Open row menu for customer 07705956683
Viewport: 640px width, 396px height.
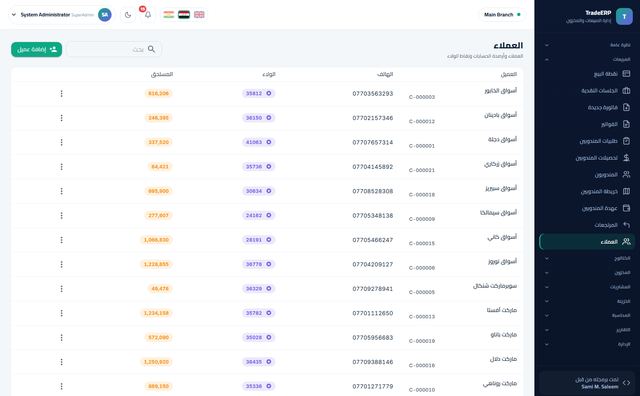62,338
